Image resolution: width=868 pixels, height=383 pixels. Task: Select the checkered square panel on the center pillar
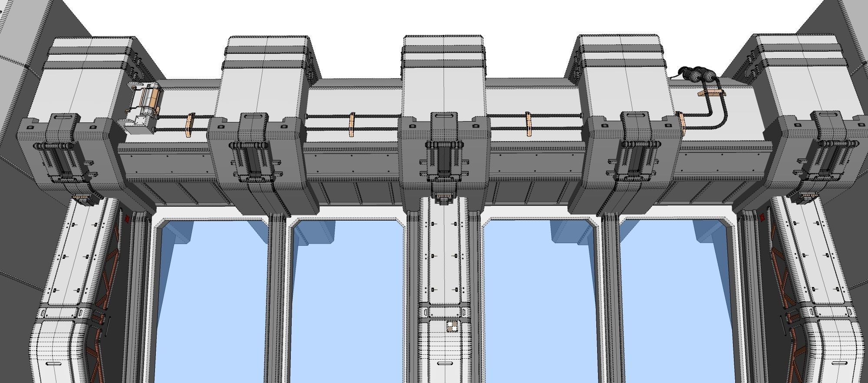pyautogui.click(x=453, y=326)
